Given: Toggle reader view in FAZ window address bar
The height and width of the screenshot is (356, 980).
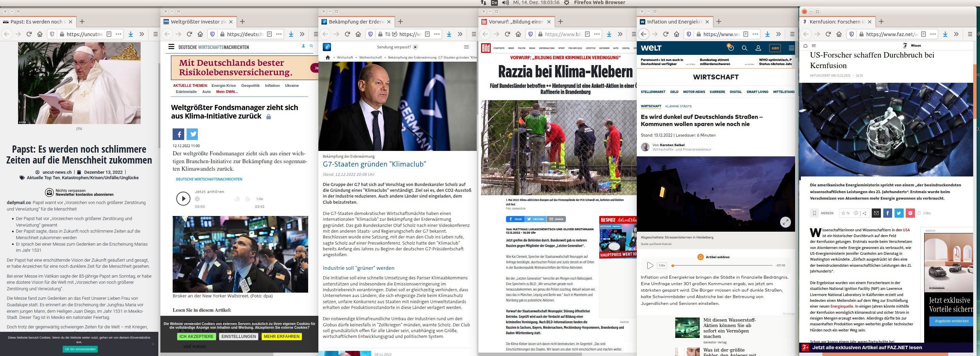Looking at the screenshot, I should pos(923,34).
